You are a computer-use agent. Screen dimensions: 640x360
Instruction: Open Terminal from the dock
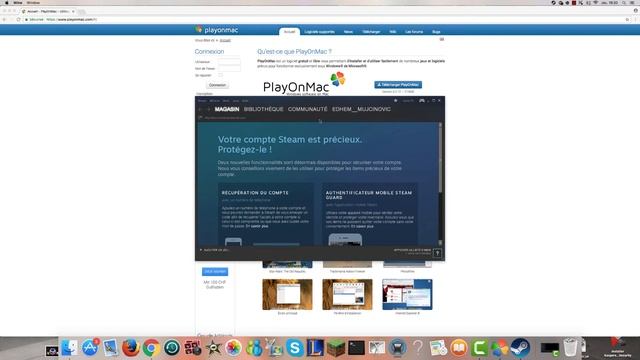pyautogui.click(x=356, y=348)
